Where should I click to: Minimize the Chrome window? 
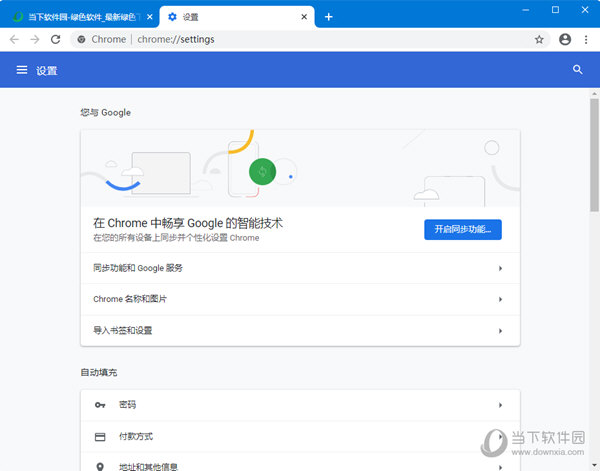click(526, 10)
